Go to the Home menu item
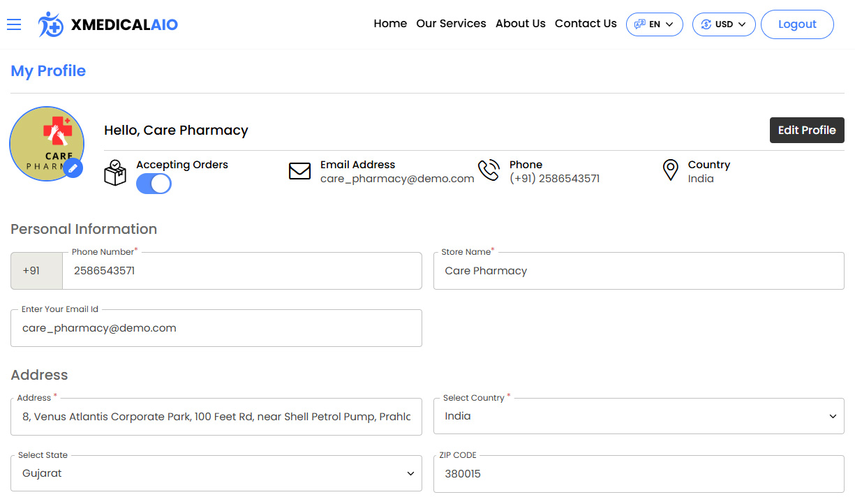 pyautogui.click(x=390, y=24)
